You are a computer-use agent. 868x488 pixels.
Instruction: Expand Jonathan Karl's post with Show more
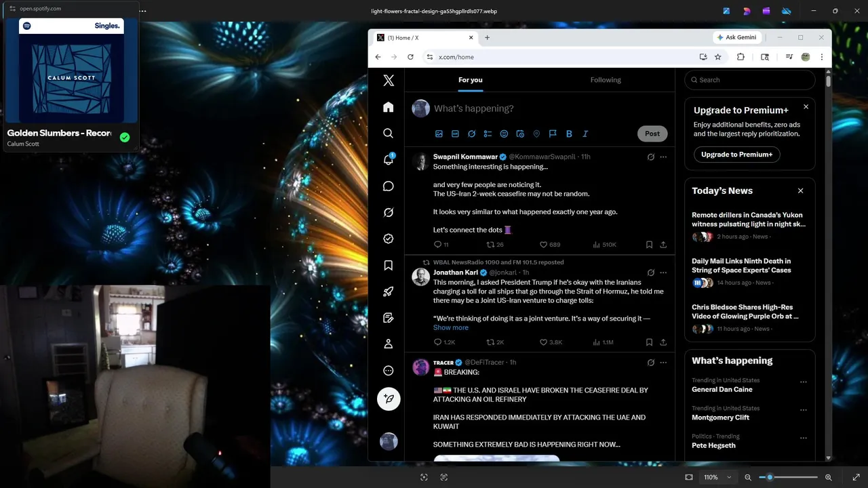[451, 327]
